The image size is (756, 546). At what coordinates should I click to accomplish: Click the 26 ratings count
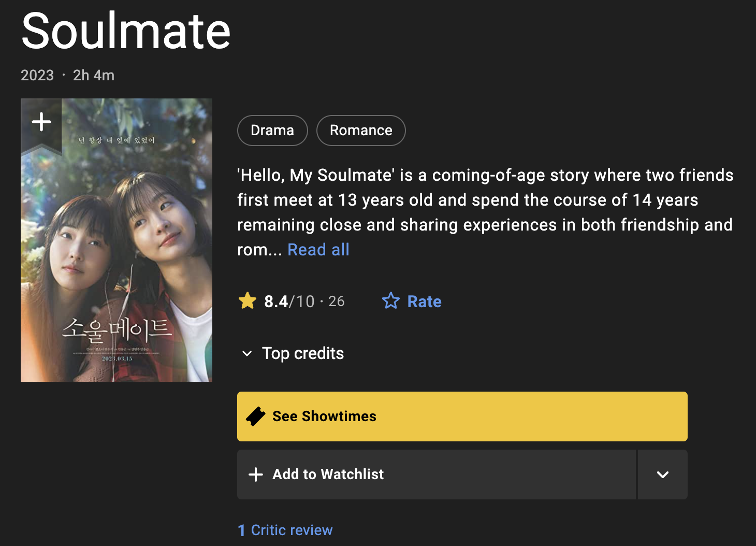coord(337,301)
